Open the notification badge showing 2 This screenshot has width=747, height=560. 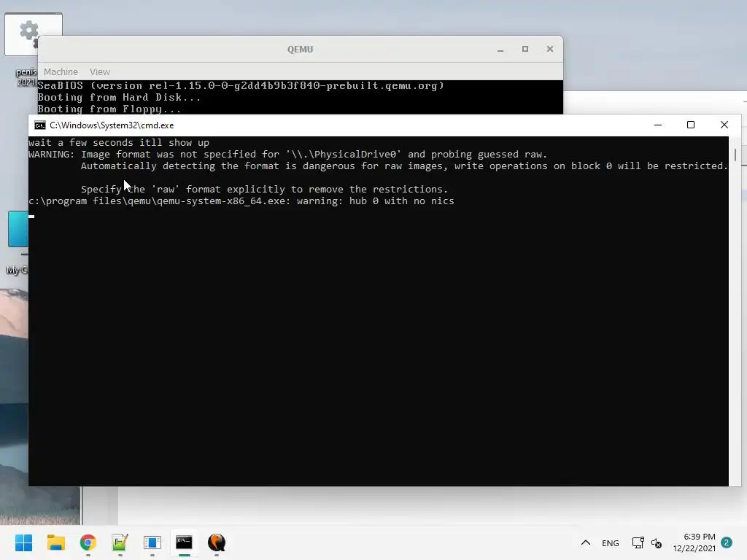tap(727, 542)
